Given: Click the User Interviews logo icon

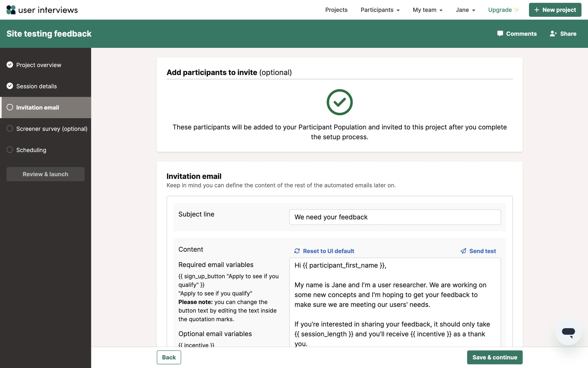Looking at the screenshot, I should [11, 10].
